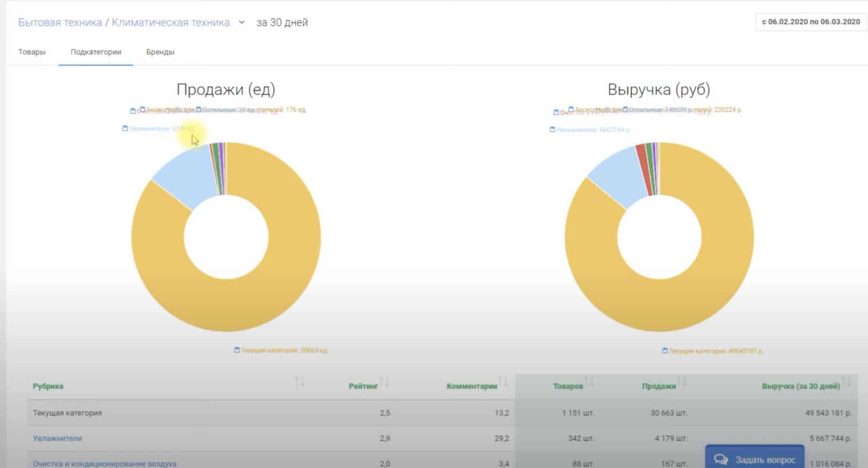
Task: Click the Рейтинг column header
Action: [363, 386]
